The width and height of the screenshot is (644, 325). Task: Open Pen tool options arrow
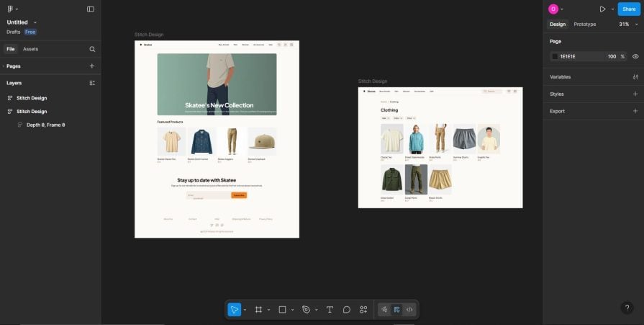click(x=317, y=309)
